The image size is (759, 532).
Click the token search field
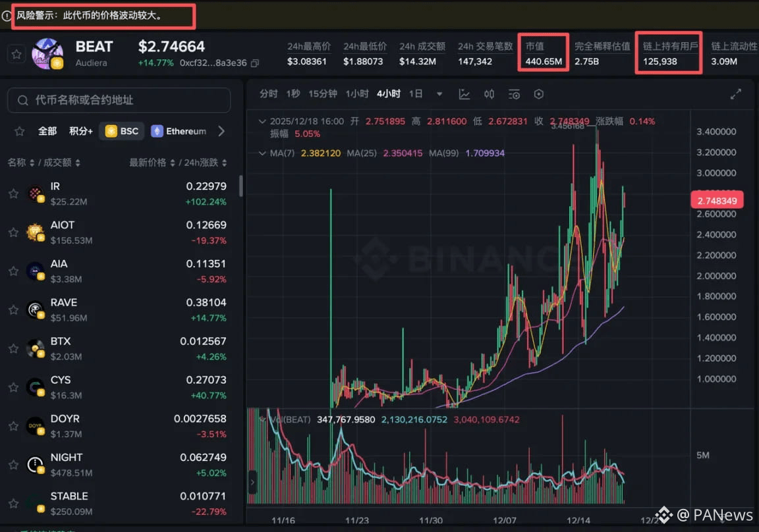pyautogui.click(x=119, y=100)
